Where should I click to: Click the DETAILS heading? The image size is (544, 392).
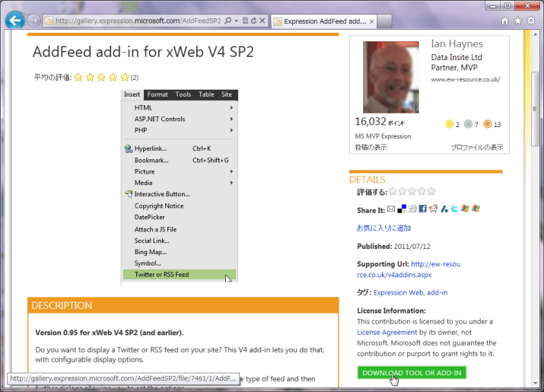(x=367, y=180)
